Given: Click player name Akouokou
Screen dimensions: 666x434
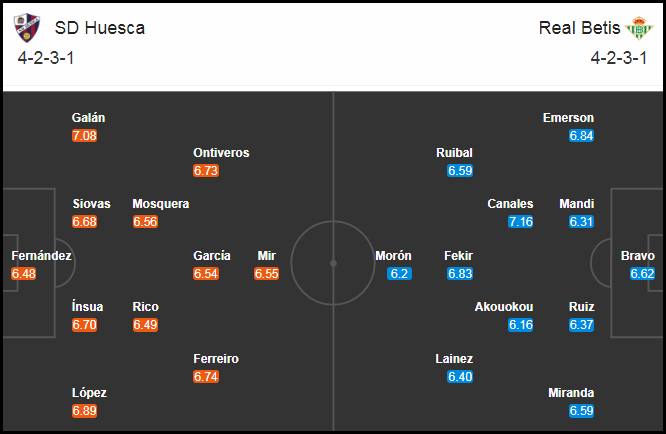Looking at the screenshot, I should (504, 307).
